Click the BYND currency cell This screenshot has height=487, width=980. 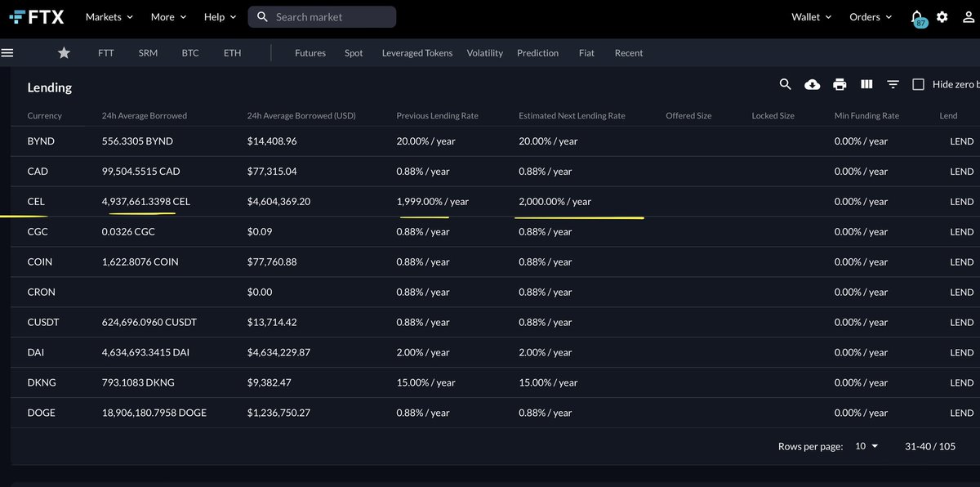click(41, 141)
